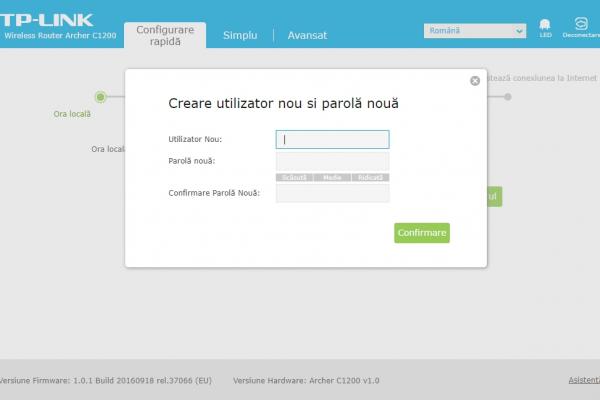Open the Română language dropdown
Image resolution: width=600 pixels, height=400 pixels.
point(474,31)
